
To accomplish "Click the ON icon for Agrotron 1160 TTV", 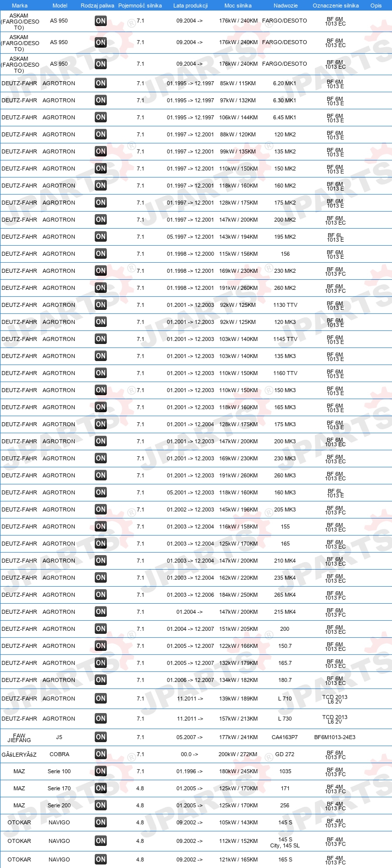I will coord(101,373).
